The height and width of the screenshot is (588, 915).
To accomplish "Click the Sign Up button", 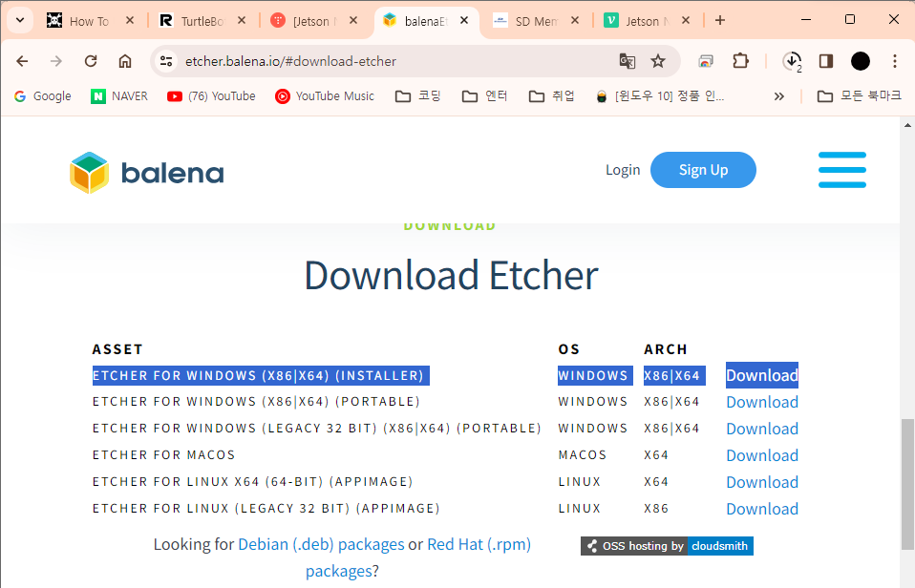I will pyautogui.click(x=703, y=170).
